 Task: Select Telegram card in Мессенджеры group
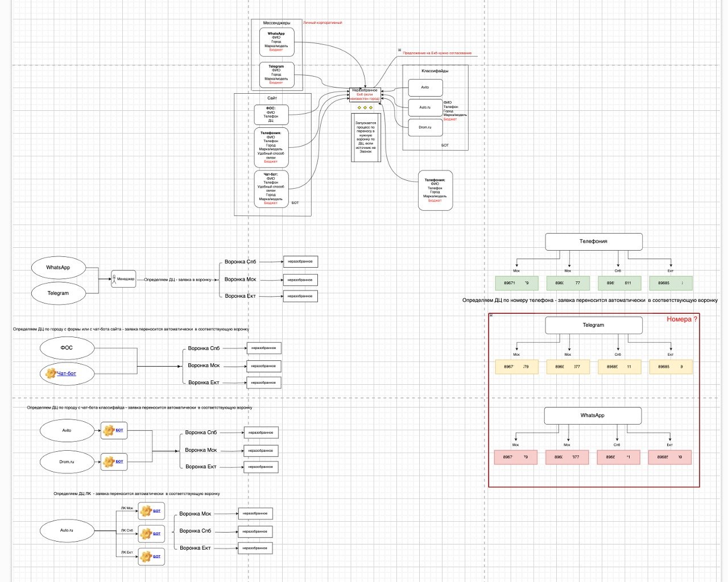276,75
